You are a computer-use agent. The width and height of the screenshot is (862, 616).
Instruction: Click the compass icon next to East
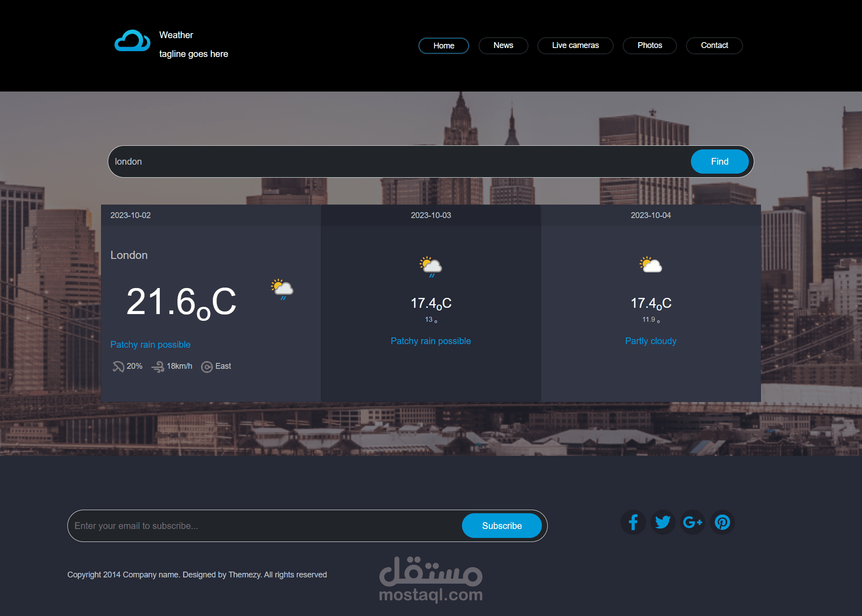point(207,367)
